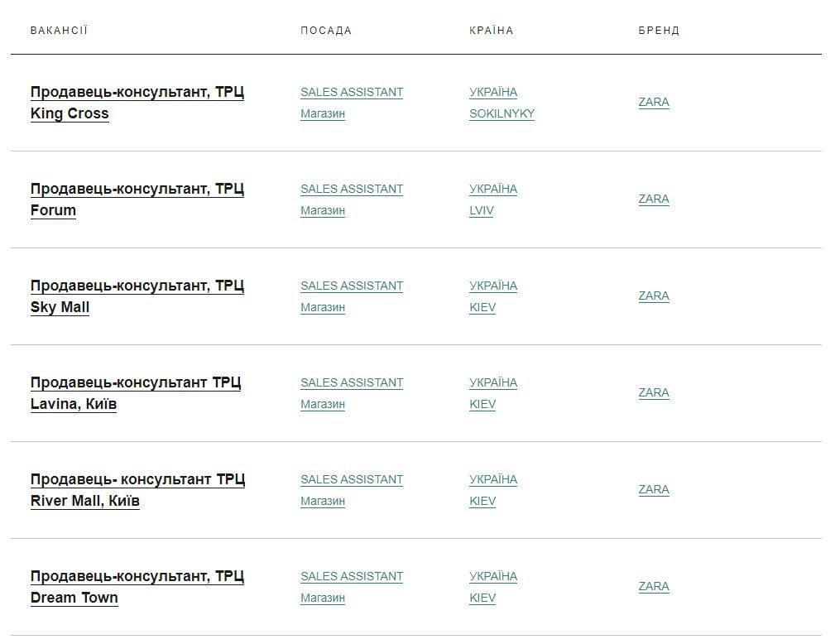Select KIEV in the Sky Mall row
Viewport: 835px width, 644px height.
click(482, 308)
